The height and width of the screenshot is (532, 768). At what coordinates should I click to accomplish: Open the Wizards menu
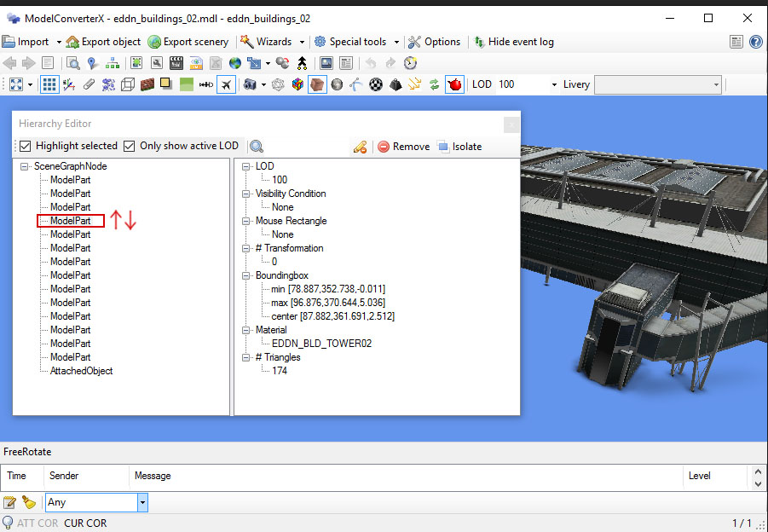tap(267, 42)
